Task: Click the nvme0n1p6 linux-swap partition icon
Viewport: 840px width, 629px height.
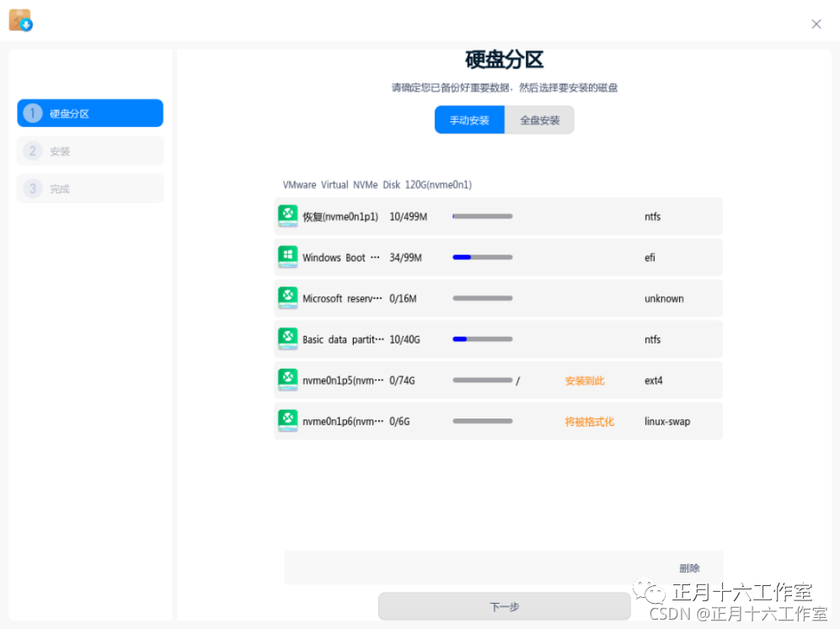Action: [287, 421]
